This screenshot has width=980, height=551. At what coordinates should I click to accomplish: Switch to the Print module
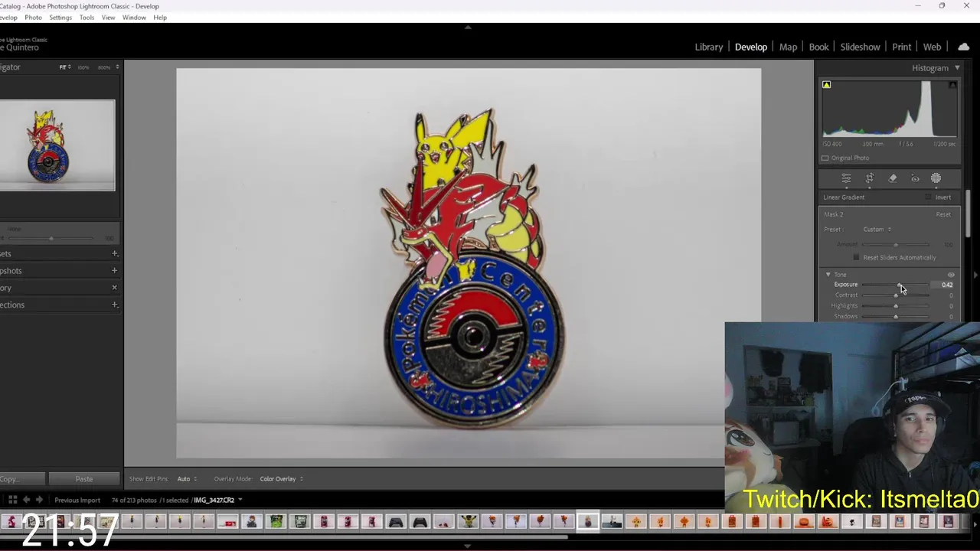(901, 47)
